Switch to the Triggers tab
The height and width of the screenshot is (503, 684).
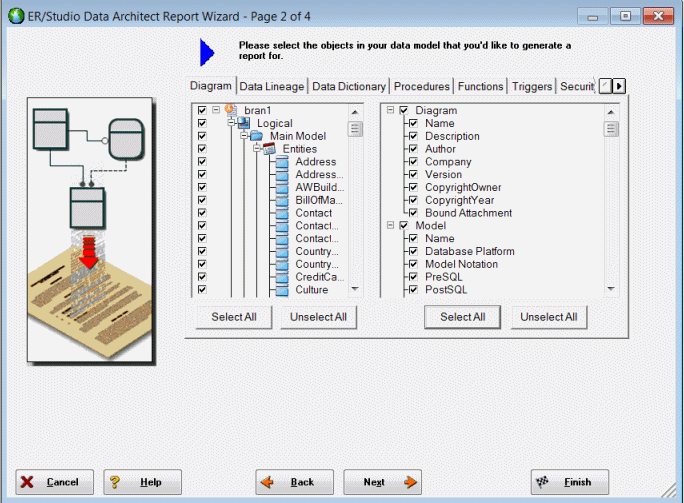point(532,86)
